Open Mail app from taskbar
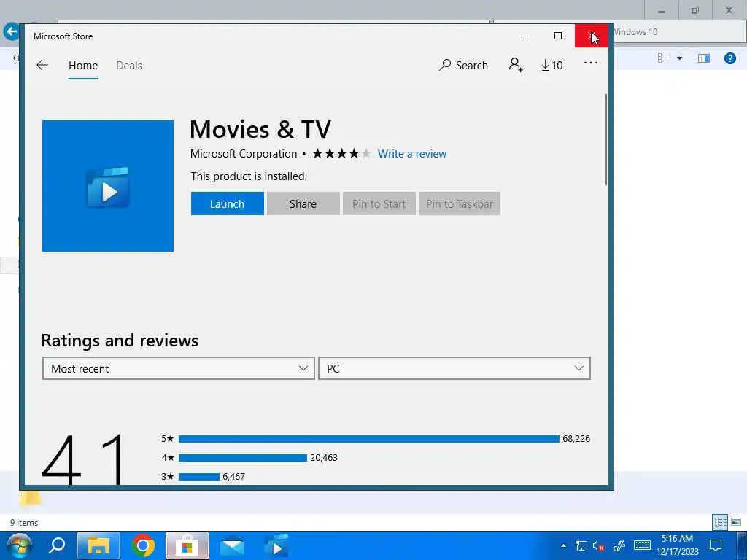The image size is (747, 560). (232, 545)
